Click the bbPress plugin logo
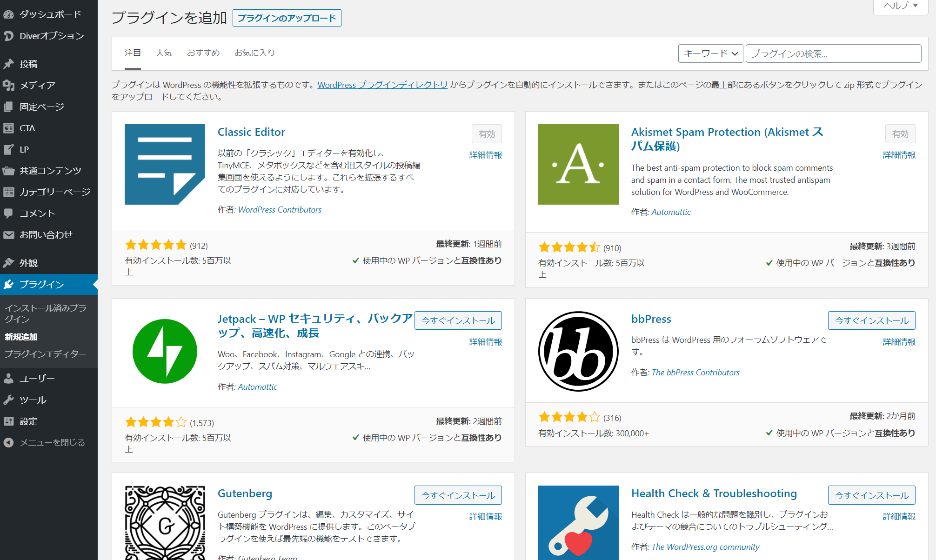936x560 pixels. (578, 351)
